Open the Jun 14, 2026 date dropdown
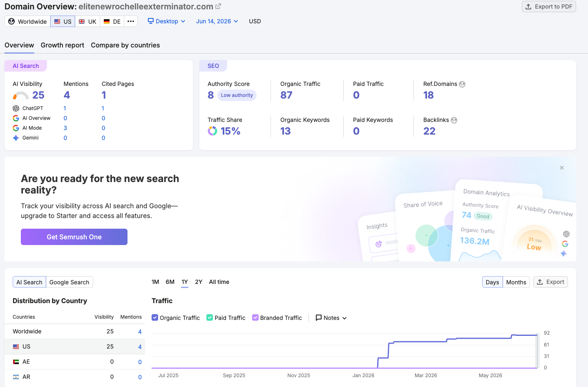Image resolution: width=588 pixels, height=387 pixels. point(217,21)
